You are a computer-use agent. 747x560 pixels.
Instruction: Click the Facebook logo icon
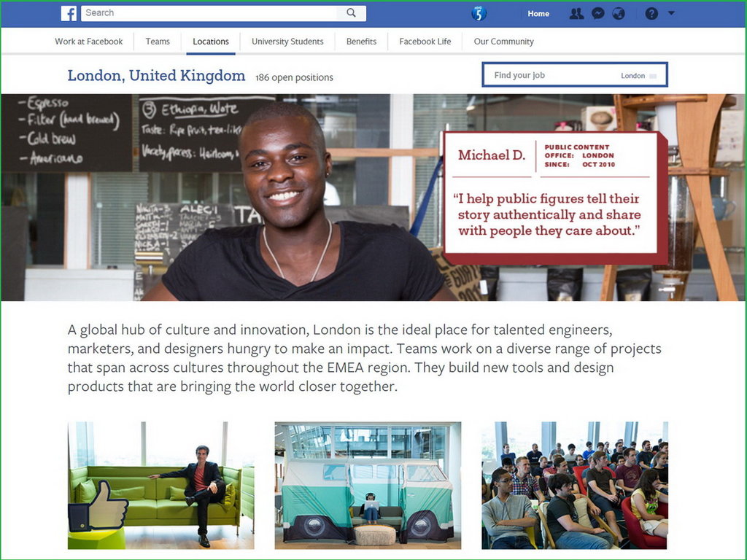(x=69, y=13)
